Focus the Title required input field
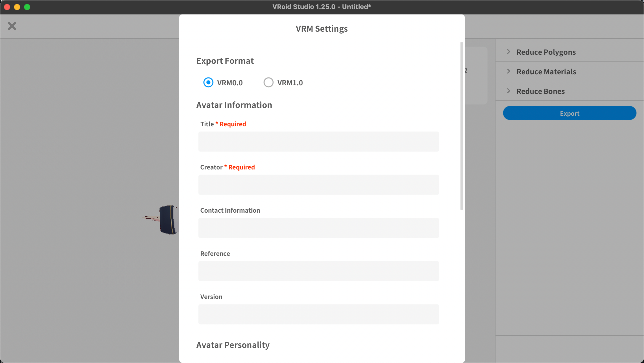The height and width of the screenshot is (363, 644). 318,142
